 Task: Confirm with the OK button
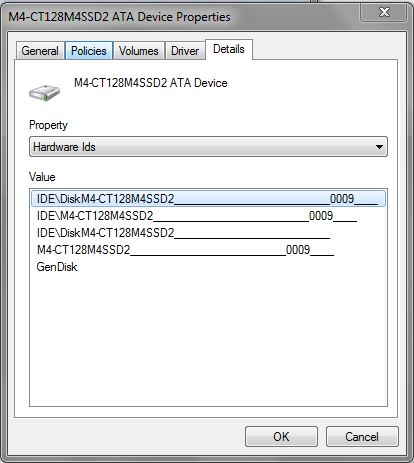(x=281, y=436)
